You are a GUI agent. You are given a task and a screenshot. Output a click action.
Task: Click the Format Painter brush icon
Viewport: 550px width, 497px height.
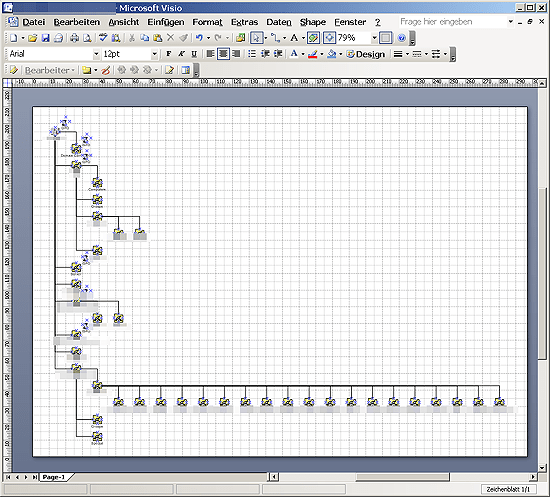pyautogui.click(x=183, y=38)
